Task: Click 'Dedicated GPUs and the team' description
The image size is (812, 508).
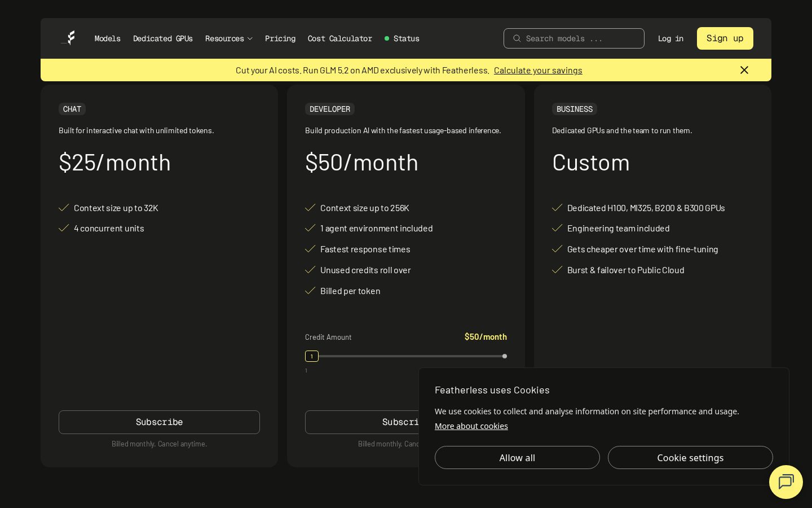Action: pyautogui.click(x=622, y=130)
